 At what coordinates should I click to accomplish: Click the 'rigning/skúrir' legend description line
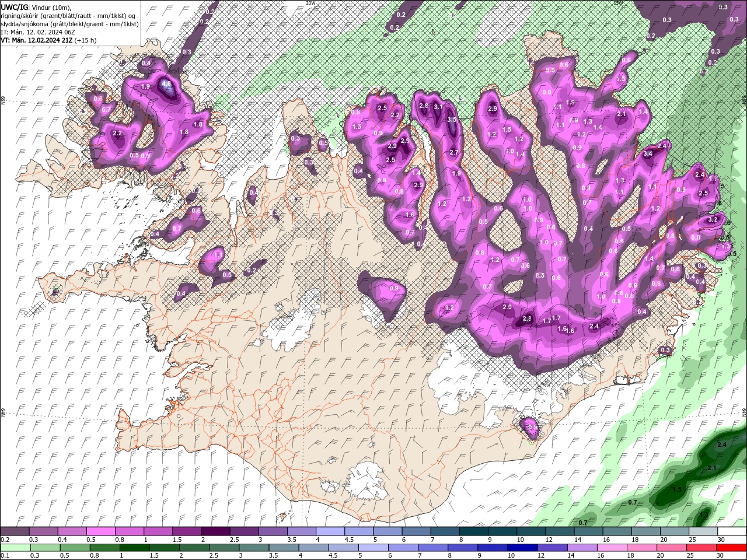tap(68, 15)
